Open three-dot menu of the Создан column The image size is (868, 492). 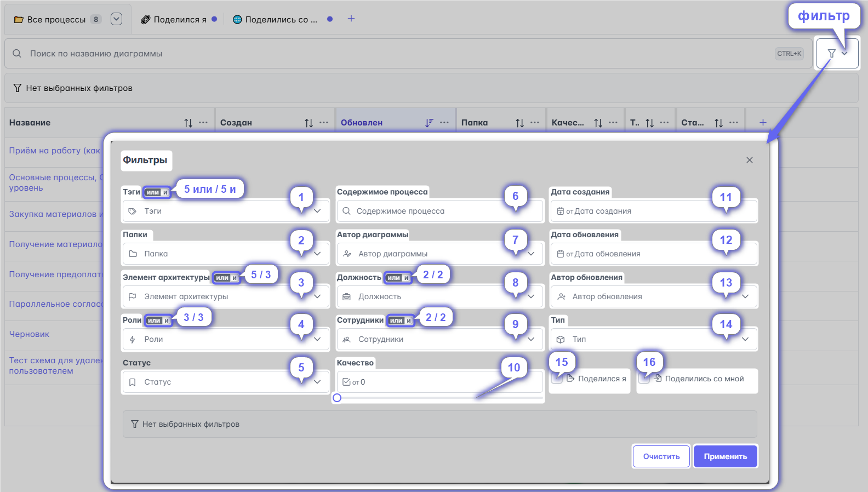(324, 123)
